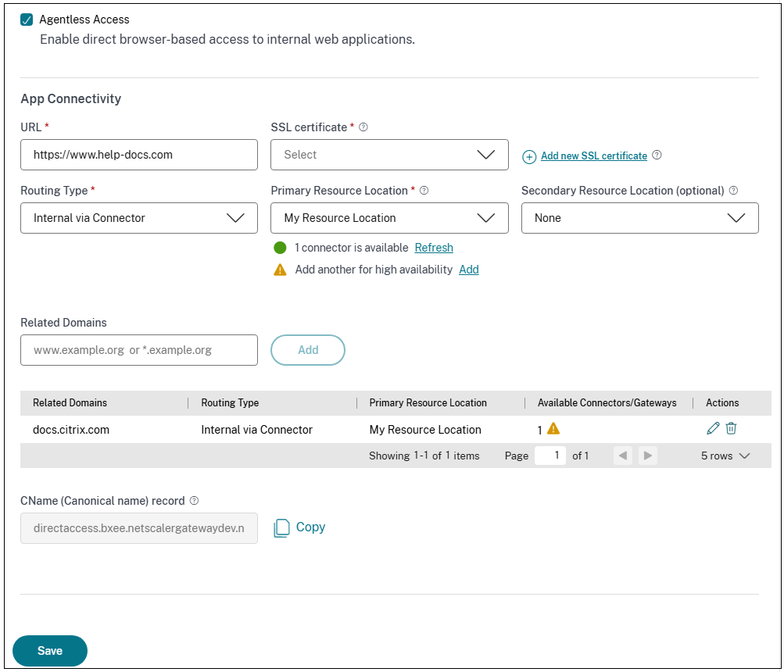The width and height of the screenshot is (784, 672).
Task: Expand the Secondary Resource Location dropdown
Action: click(639, 217)
